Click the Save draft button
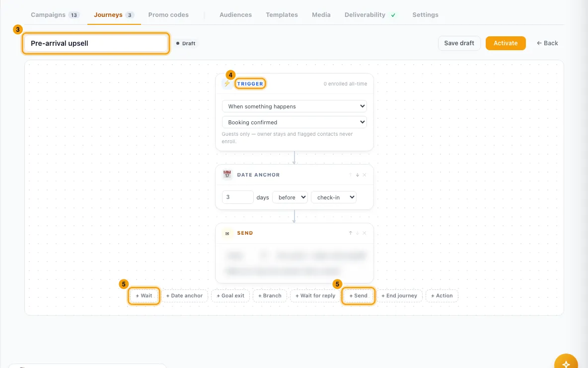This screenshot has width=588, height=368. click(459, 43)
